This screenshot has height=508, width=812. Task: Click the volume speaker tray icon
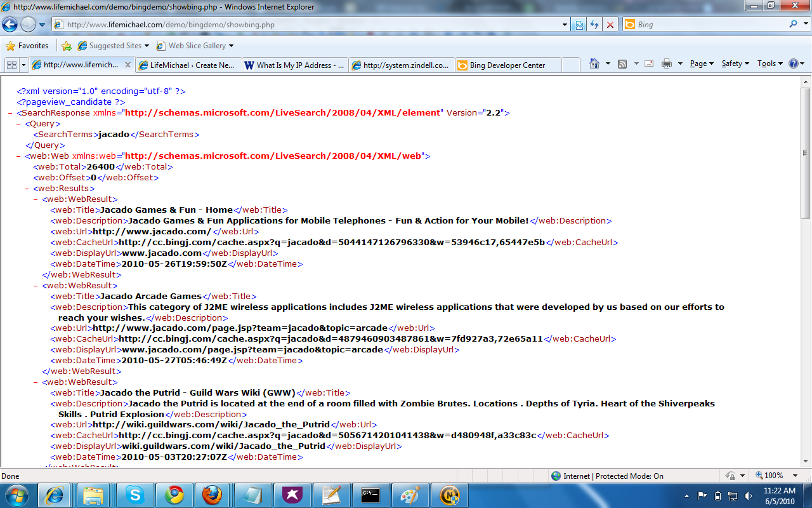pyautogui.click(x=749, y=496)
